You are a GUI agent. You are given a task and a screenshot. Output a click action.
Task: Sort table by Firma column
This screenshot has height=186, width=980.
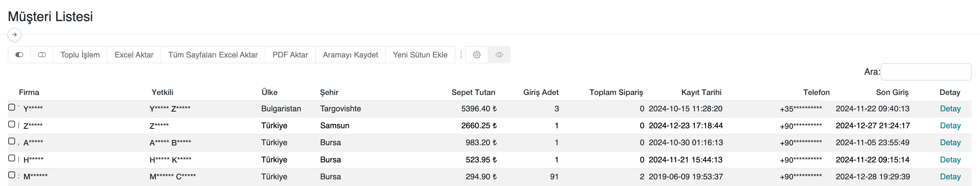tap(29, 92)
